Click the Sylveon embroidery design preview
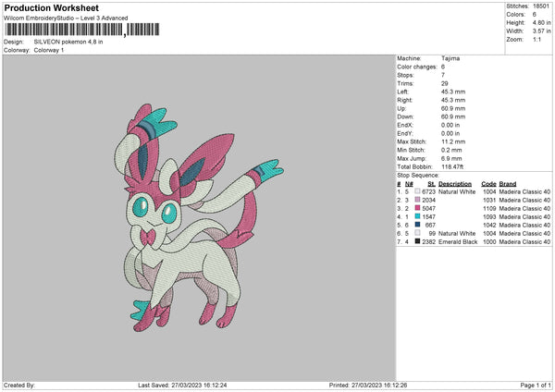The image size is (555, 392). (199, 218)
